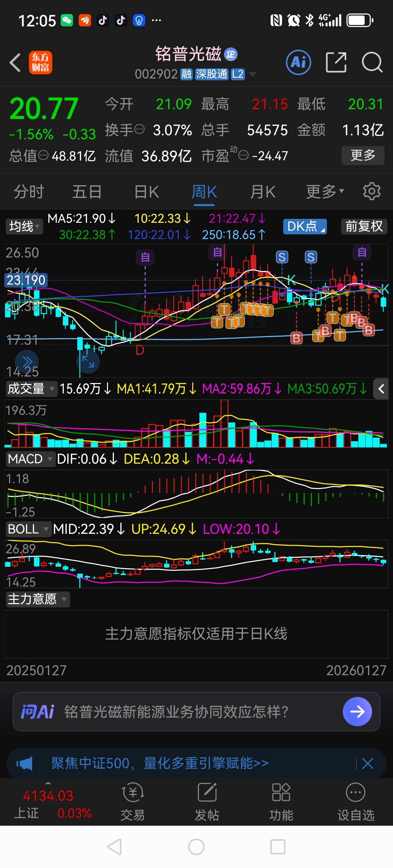Tap the 23.190 price crosshair label
The width and height of the screenshot is (393, 868).
coord(26,280)
